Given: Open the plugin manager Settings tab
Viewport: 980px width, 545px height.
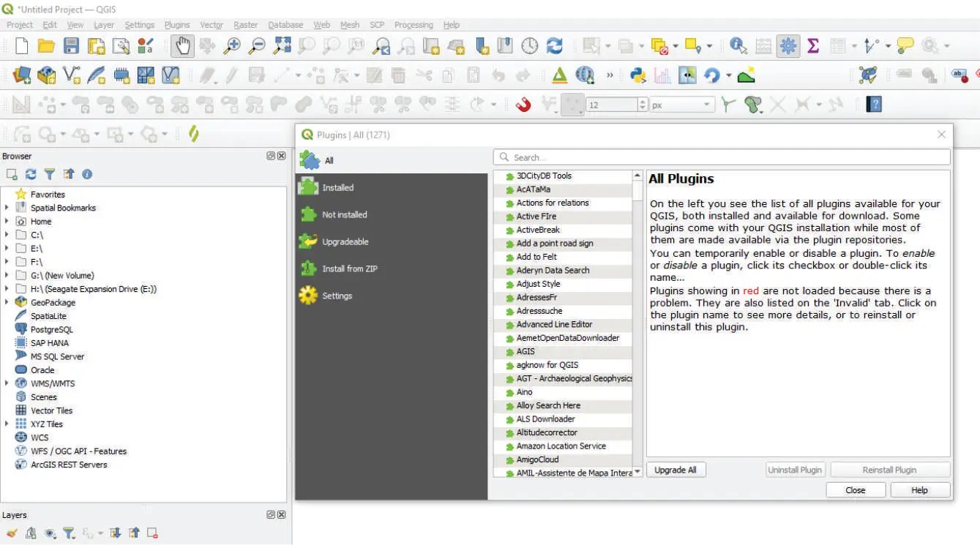Looking at the screenshot, I should [x=392, y=296].
